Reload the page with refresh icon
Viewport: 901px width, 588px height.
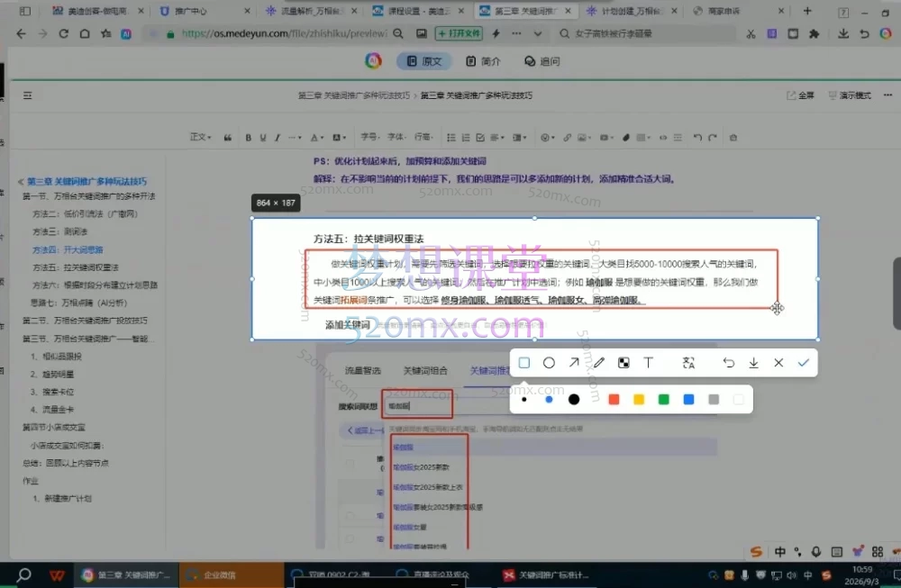[x=64, y=34]
